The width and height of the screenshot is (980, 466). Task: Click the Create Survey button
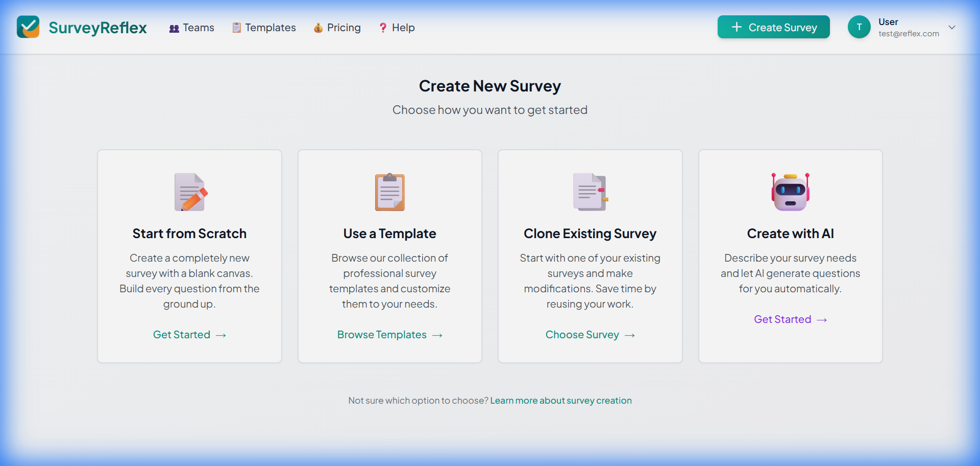[x=773, y=27]
